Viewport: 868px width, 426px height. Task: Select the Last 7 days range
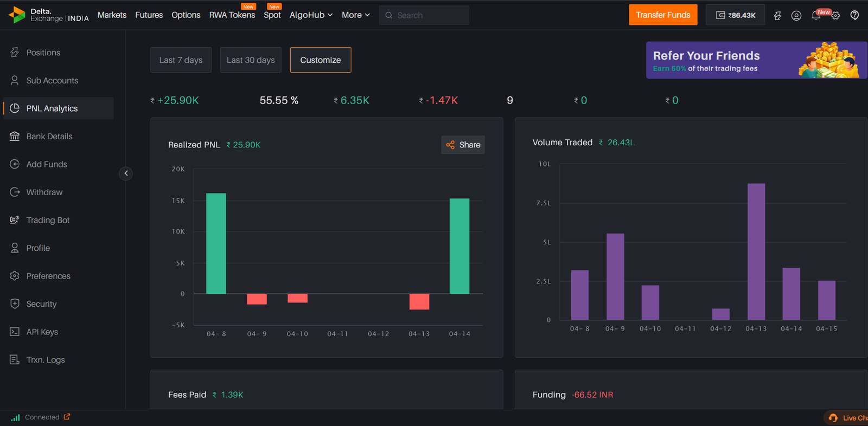coord(181,60)
